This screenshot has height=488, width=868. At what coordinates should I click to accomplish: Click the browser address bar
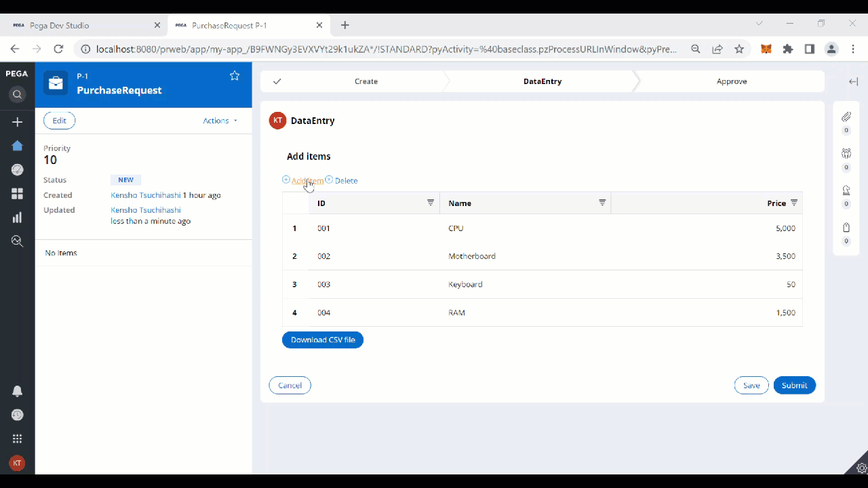(x=380, y=49)
